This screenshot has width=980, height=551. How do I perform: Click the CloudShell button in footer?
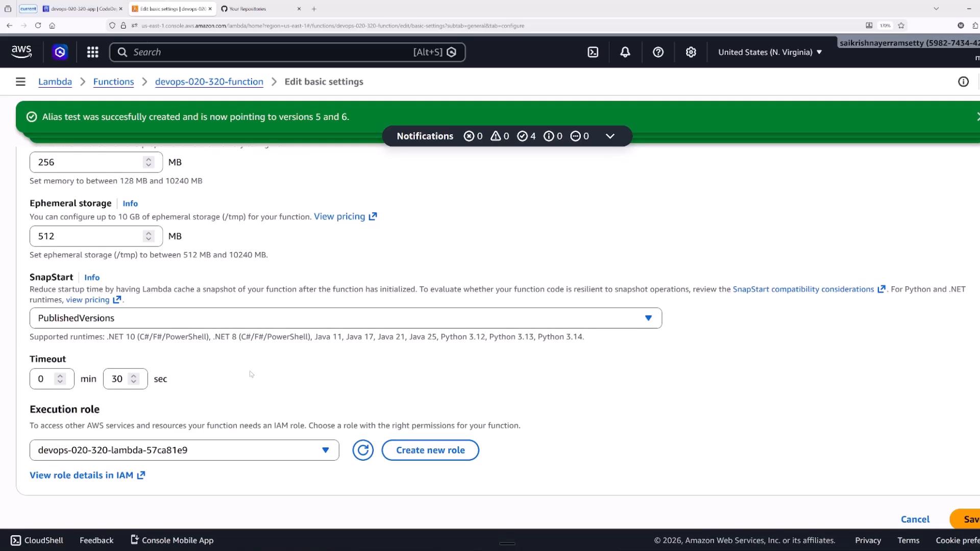[37, 540]
